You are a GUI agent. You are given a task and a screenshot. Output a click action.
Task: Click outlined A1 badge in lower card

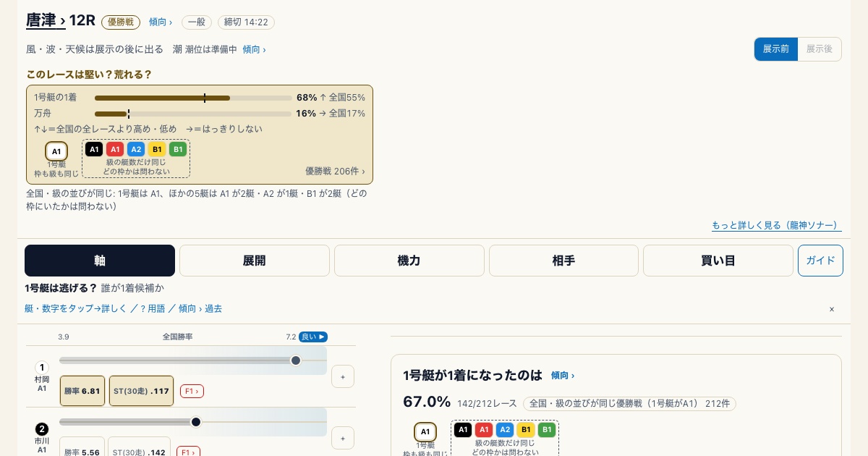click(x=425, y=432)
